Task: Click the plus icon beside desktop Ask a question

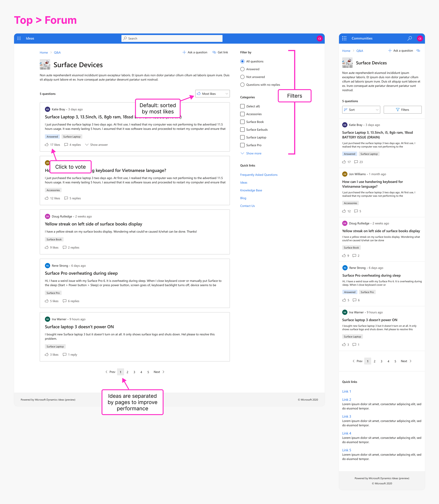Action: 184,52
